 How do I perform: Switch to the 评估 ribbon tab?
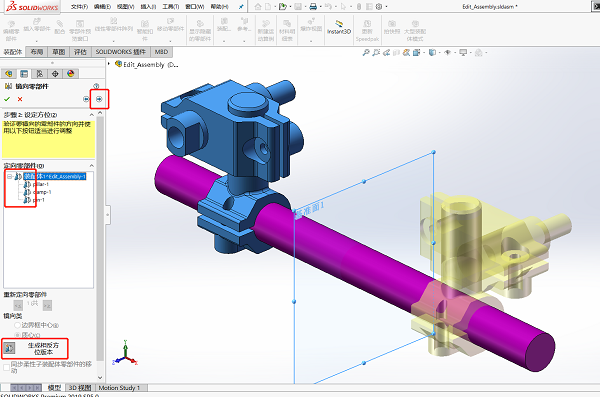(80, 52)
